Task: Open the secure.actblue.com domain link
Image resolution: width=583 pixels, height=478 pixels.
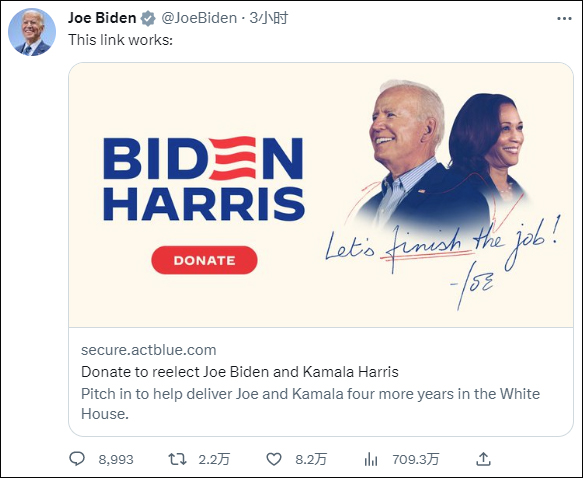Action: coord(149,350)
